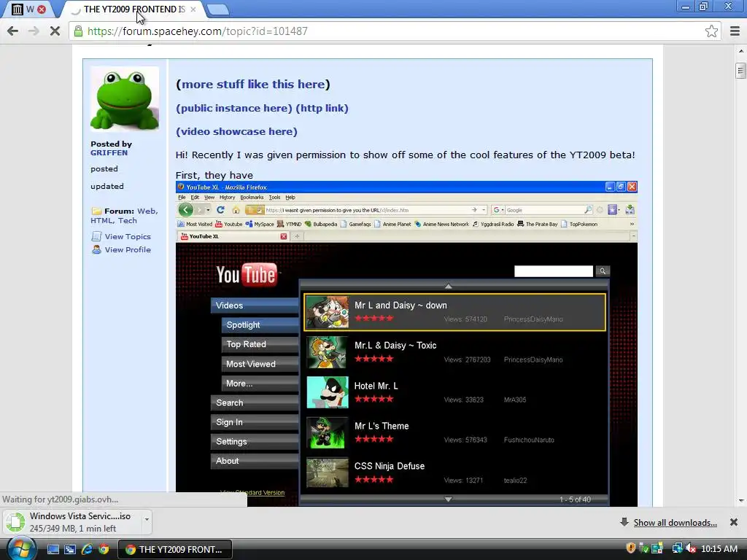Click the Switch between windows icon
Viewport: 747px width, 560px height.
click(x=69, y=550)
